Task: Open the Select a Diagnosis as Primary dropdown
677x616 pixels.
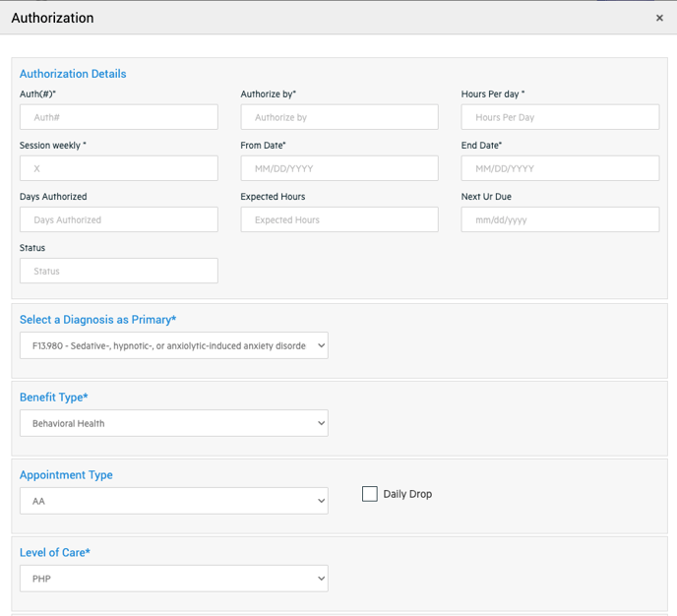Action: coord(173,345)
